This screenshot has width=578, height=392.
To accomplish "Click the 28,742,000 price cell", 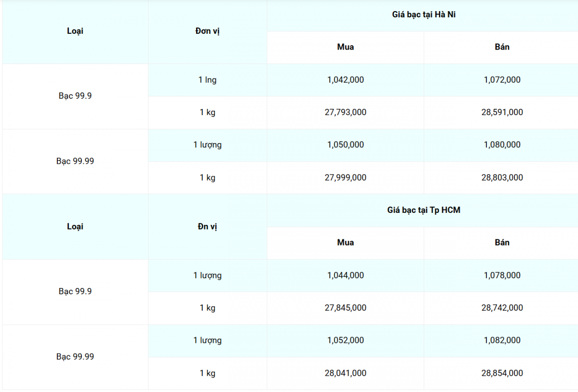I will pyautogui.click(x=502, y=308).
